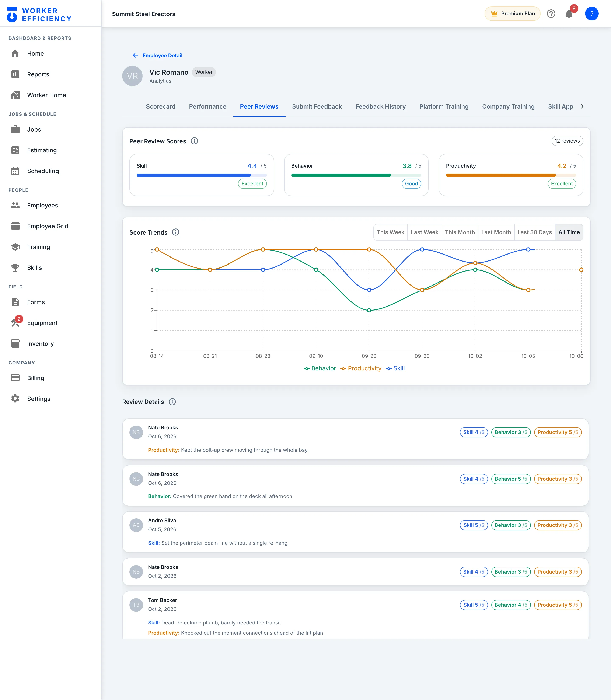Image resolution: width=611 pixels, height=700 pixels.
Task: Click the Premium Plan button
Action: [x=513, y=14]
